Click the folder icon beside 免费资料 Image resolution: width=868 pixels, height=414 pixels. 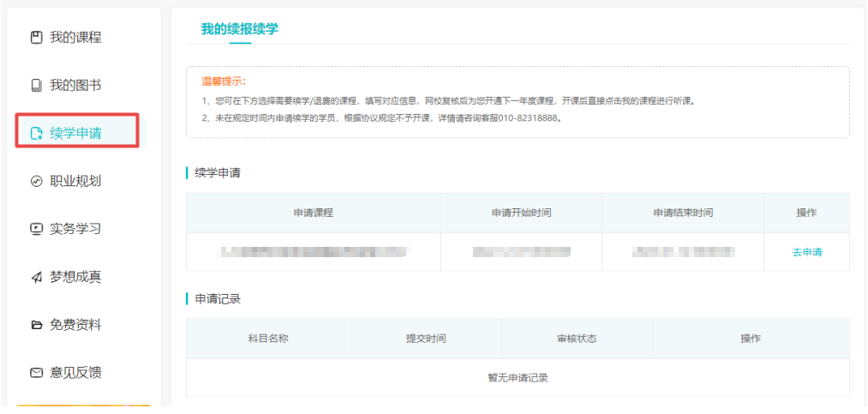coord(36,325)
